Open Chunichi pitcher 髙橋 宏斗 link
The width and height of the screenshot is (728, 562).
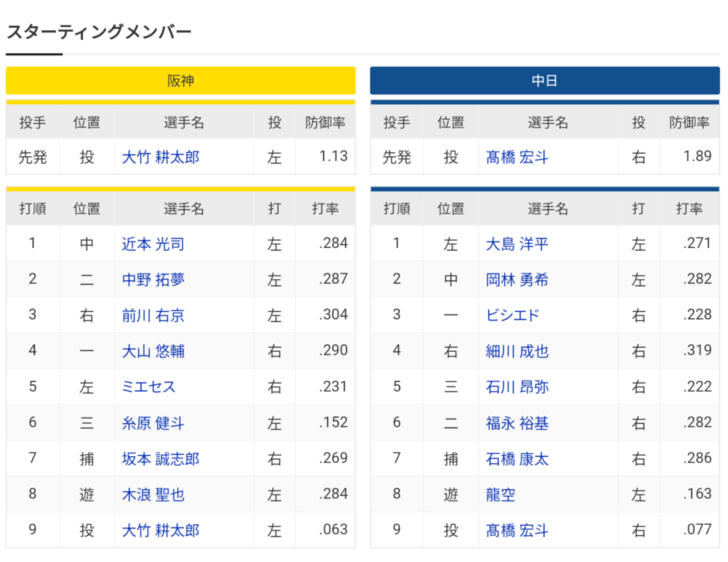[x=517, y=157]
